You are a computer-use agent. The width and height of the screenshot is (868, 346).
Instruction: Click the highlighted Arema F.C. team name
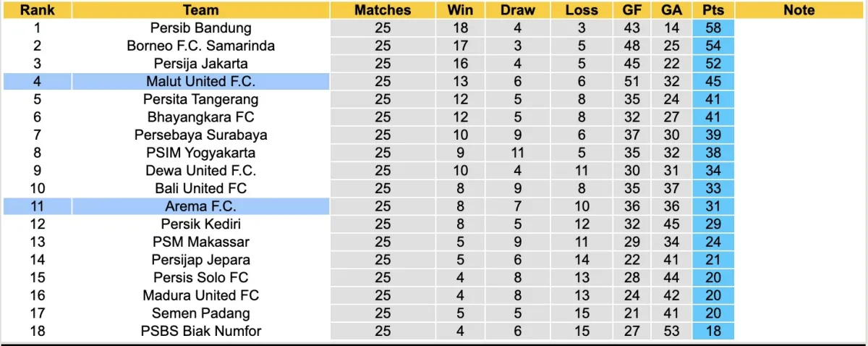pos(200,206)
